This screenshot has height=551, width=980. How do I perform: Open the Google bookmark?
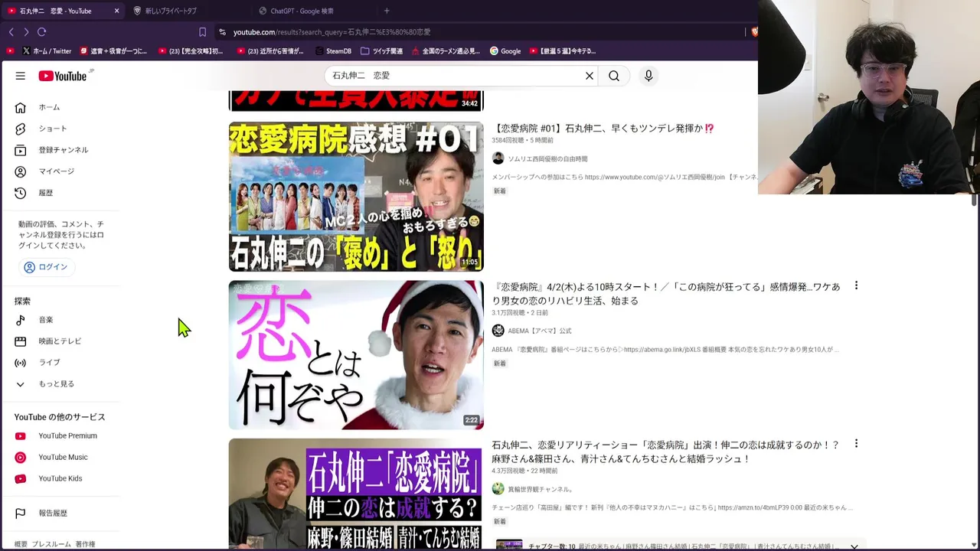505,51
